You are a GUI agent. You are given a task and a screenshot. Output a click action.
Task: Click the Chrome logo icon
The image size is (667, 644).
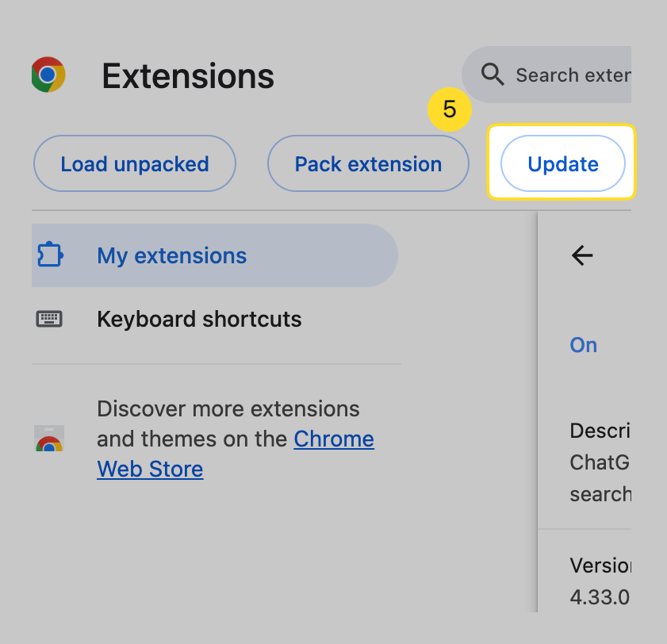48,75
